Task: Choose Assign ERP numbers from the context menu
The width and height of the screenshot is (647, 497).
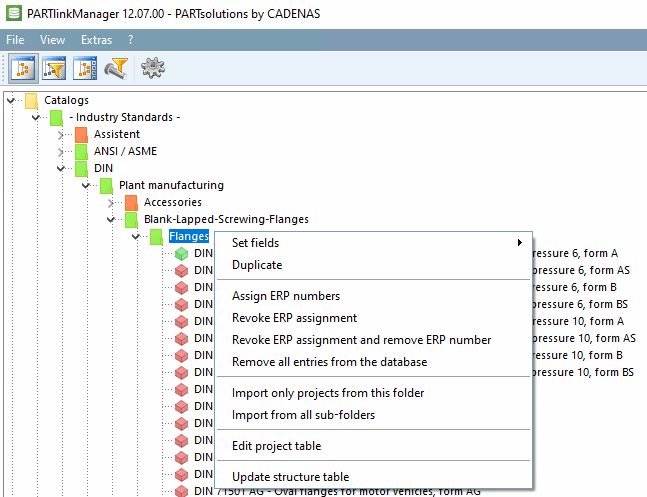Action: (x=286, y=296)
